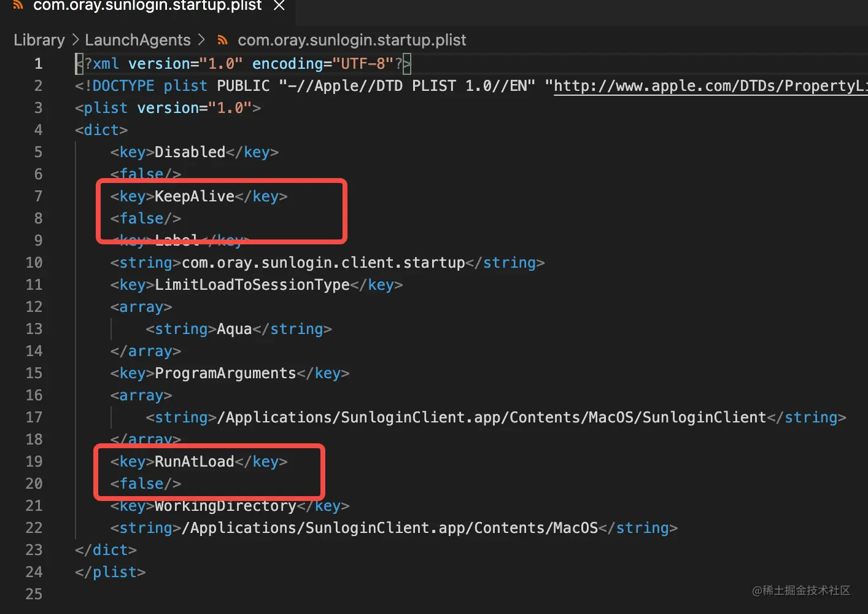Click line number 4 in gutter
Screen dimensions: 868x614
pos(38,130)
